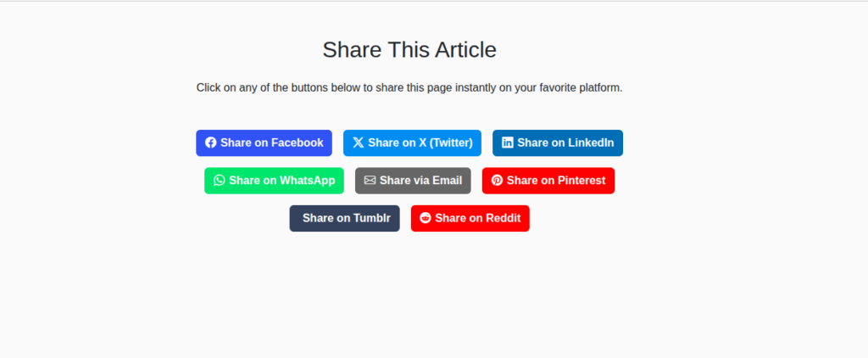Viewport: 868px width, 358px height.
Task: Share this article on Facebook
Action: tap(264, 143)
